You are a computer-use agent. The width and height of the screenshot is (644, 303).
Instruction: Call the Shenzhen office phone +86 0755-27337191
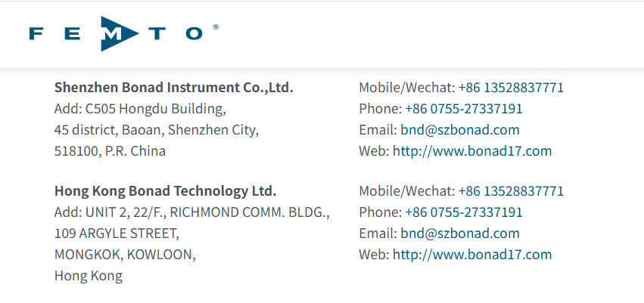[x=464, y=109]
